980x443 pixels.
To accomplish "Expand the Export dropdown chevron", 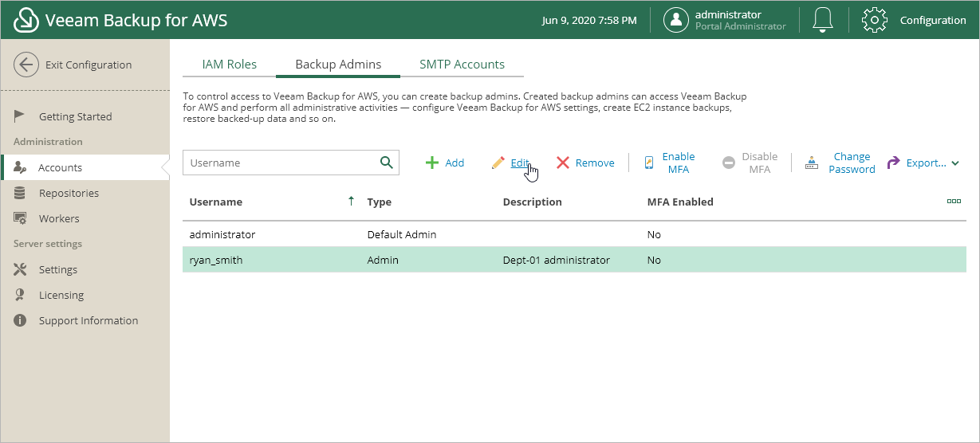I will coord(955,163).
